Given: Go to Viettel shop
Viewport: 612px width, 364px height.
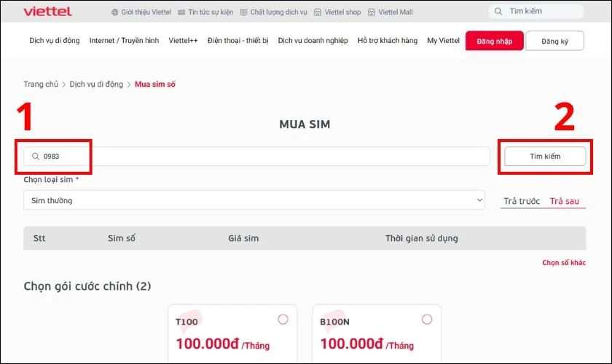Looking at the screenshot, I should [x=342, y=12].
